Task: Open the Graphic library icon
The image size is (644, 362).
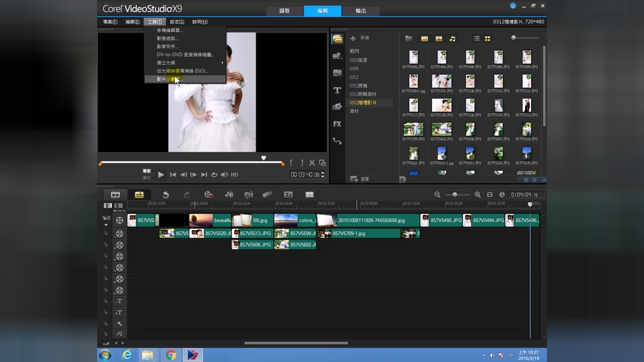Action: click(337, 107)
